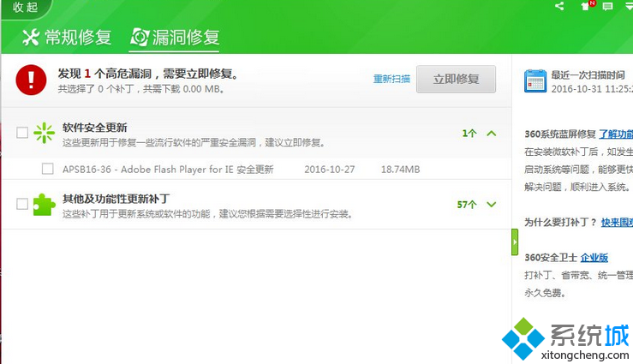The width and height of the screenshot is (633, 364).
Task: Click the green software security update icon
Action: (44, 133)
